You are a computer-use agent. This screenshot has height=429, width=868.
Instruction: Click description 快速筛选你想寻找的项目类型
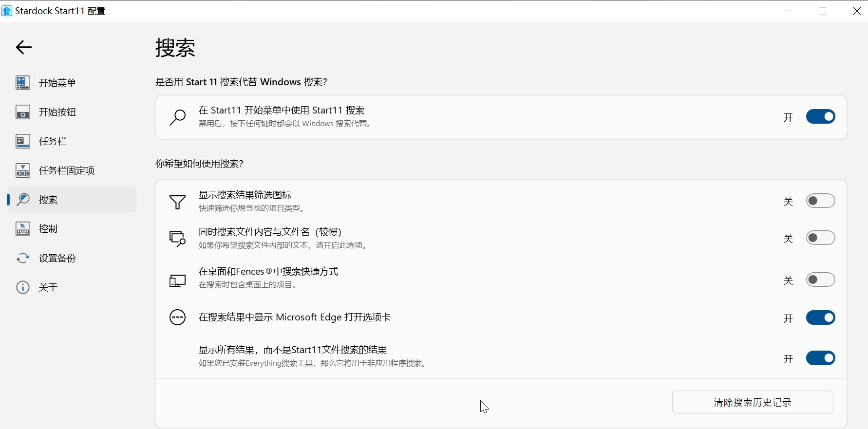coord(253,208)
